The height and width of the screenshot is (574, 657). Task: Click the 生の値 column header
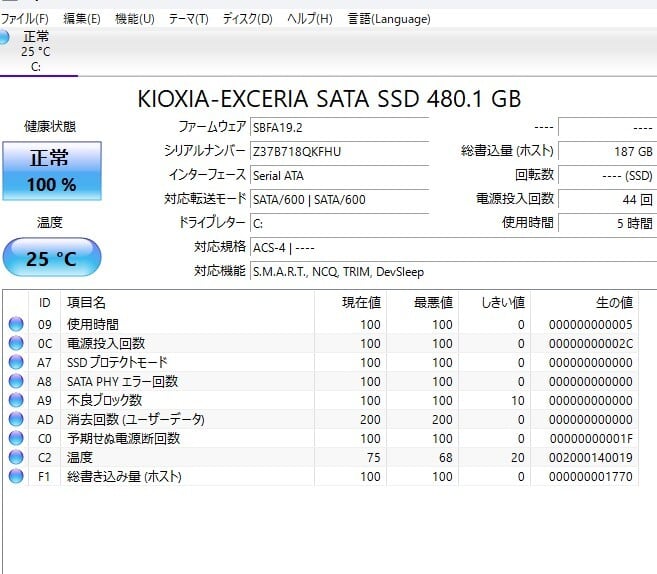pos(585,302)
